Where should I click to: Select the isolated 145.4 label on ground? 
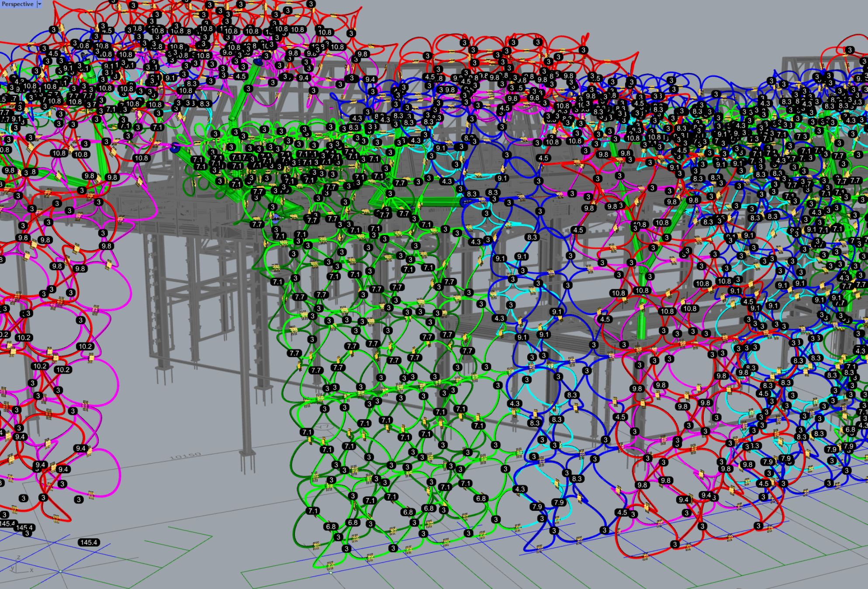coord(89,542)
